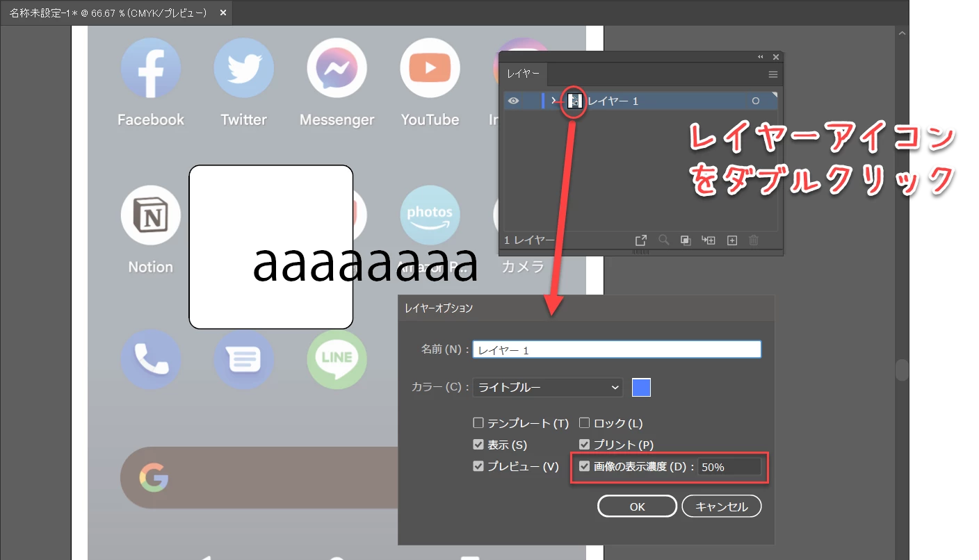Enable the ロック (L) checkbox

(x=585, y=423)
